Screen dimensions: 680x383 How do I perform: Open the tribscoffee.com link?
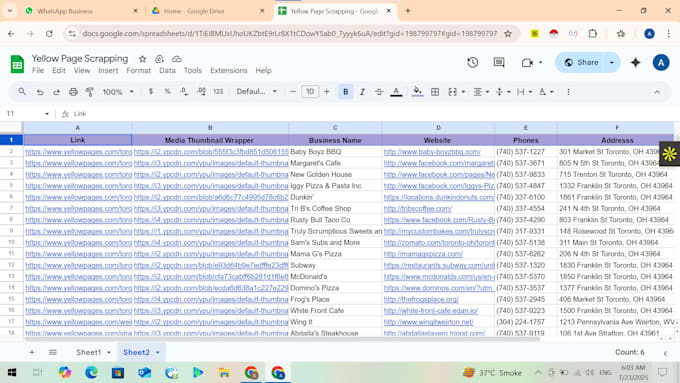(418, 209)
